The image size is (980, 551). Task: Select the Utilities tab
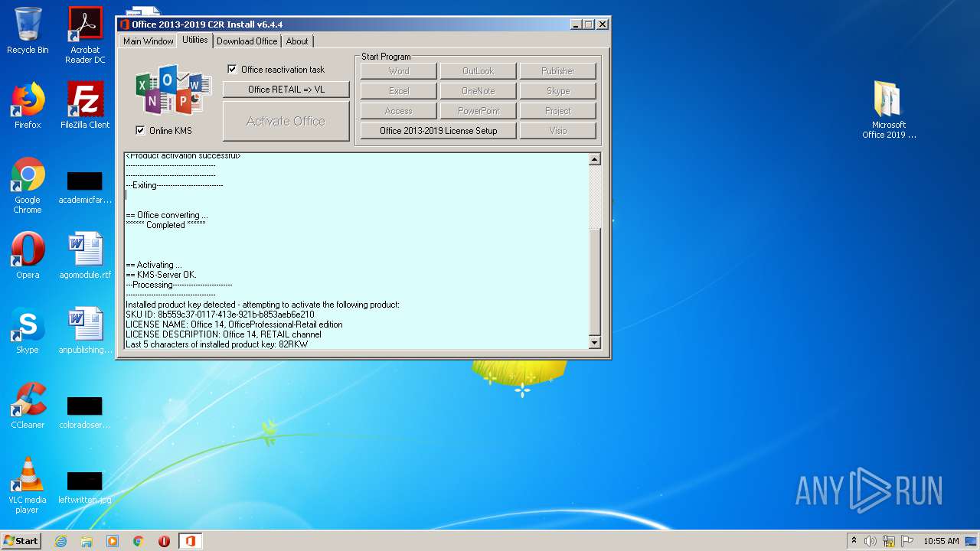coord(195,40)
